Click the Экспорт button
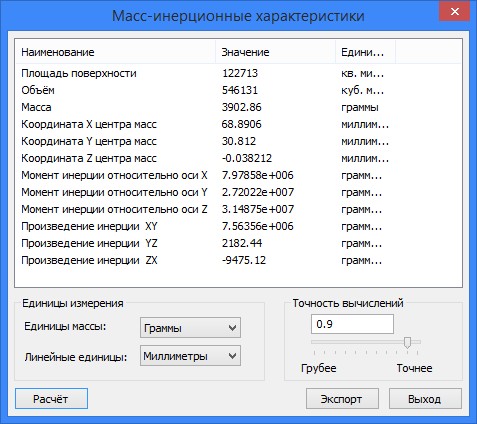The image size is (477, 424). [x=342, y=398]
